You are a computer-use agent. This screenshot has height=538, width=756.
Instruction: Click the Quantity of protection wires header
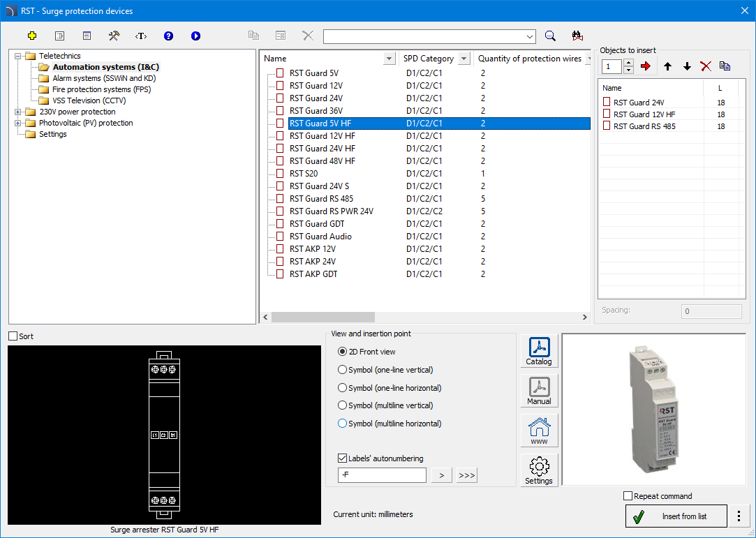click(529, 59)
